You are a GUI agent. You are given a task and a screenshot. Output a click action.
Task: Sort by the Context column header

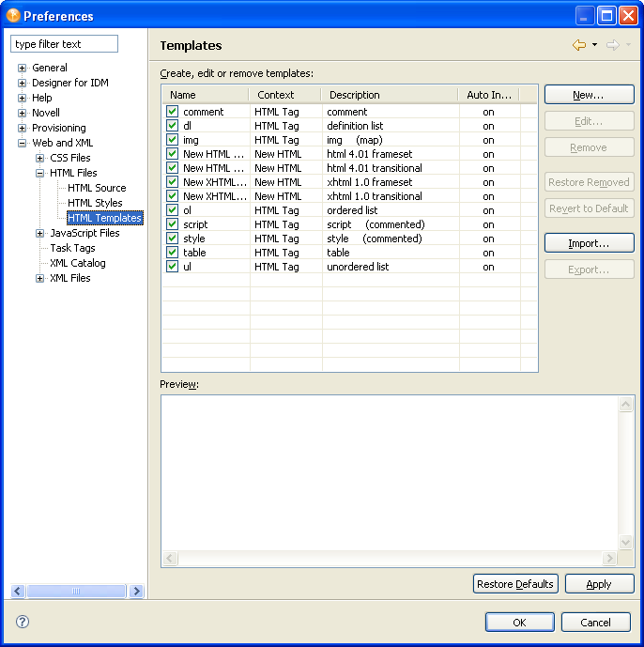(x=284, y=95)
